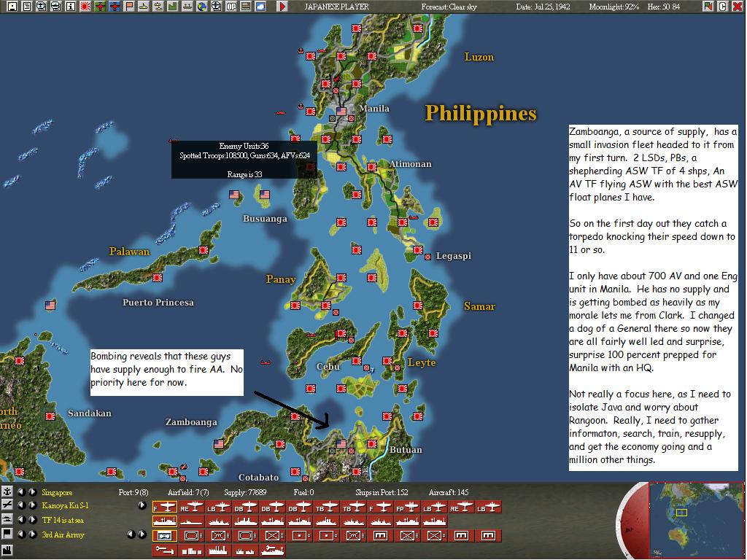Viewport: 747px width, 560px height.
Task: Click the Japanese base marker on Palawan label
Action: point(158,277)
